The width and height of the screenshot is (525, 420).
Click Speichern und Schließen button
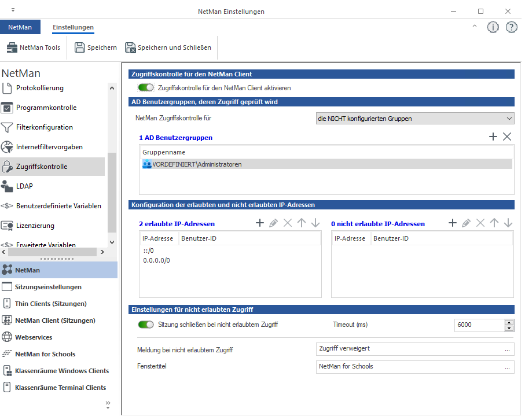[168, 47]
